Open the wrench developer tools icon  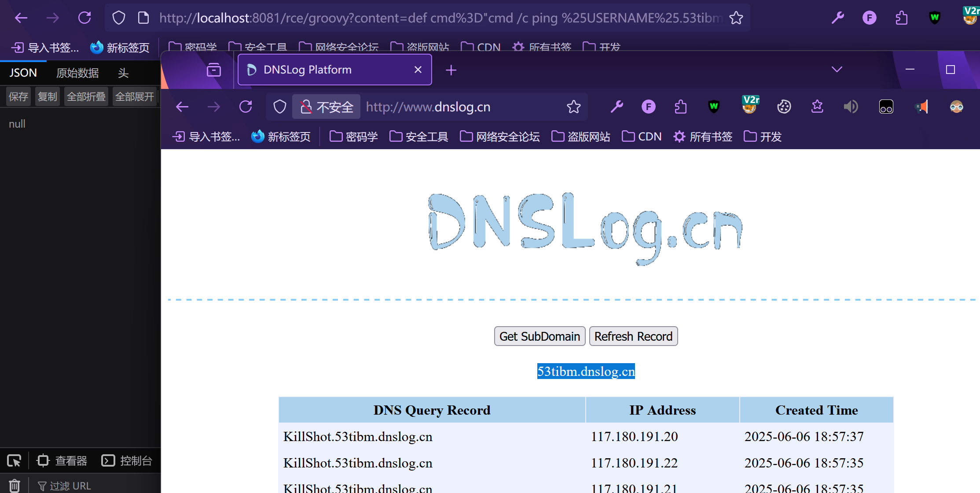click(617, 107)
